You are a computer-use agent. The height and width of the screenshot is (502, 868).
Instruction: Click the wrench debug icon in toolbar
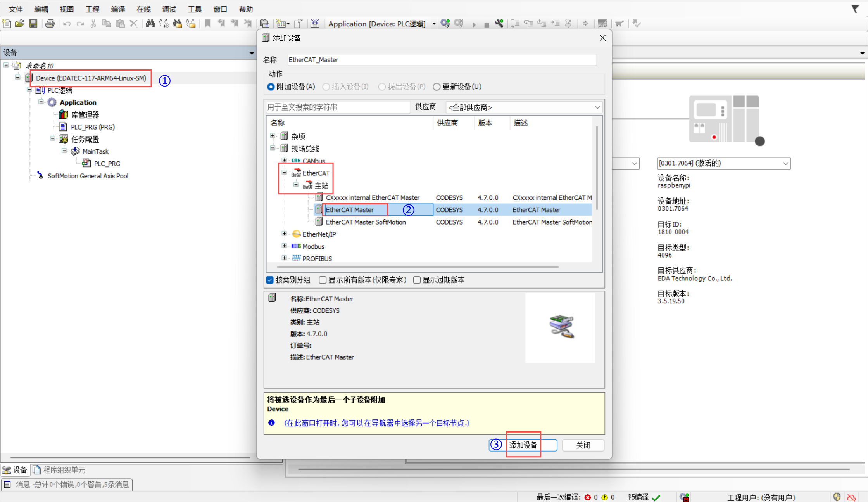coord(499,24)
